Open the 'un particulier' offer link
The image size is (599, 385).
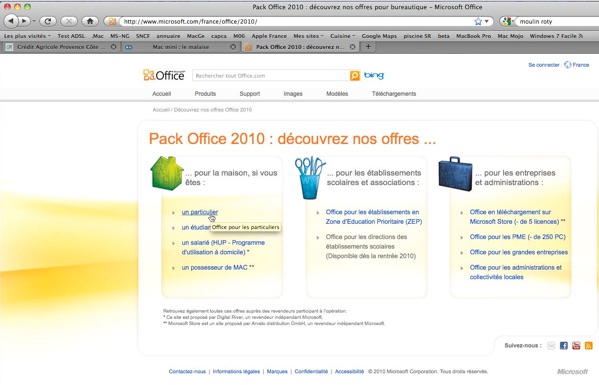pos(200,212)
